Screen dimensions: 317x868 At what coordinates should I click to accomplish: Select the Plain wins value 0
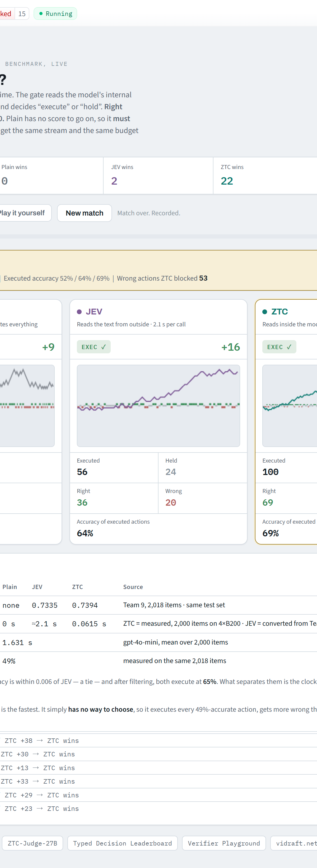pyautogui.click(x=4, y=181)
